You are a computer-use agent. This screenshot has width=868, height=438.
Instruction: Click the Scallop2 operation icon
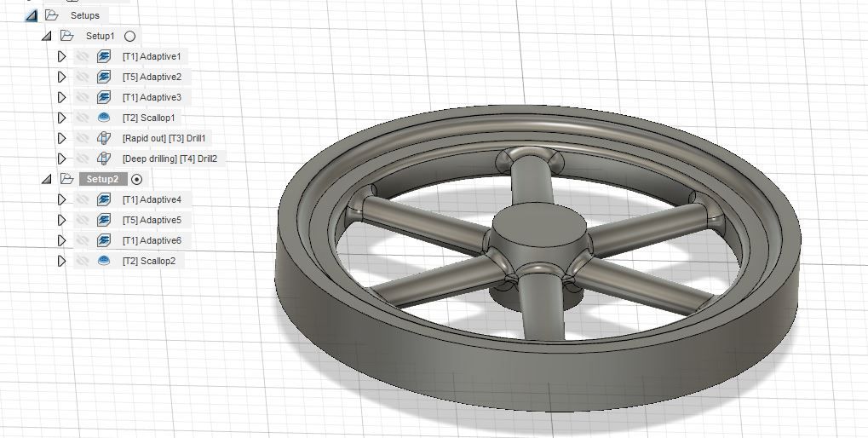[104, 260]
